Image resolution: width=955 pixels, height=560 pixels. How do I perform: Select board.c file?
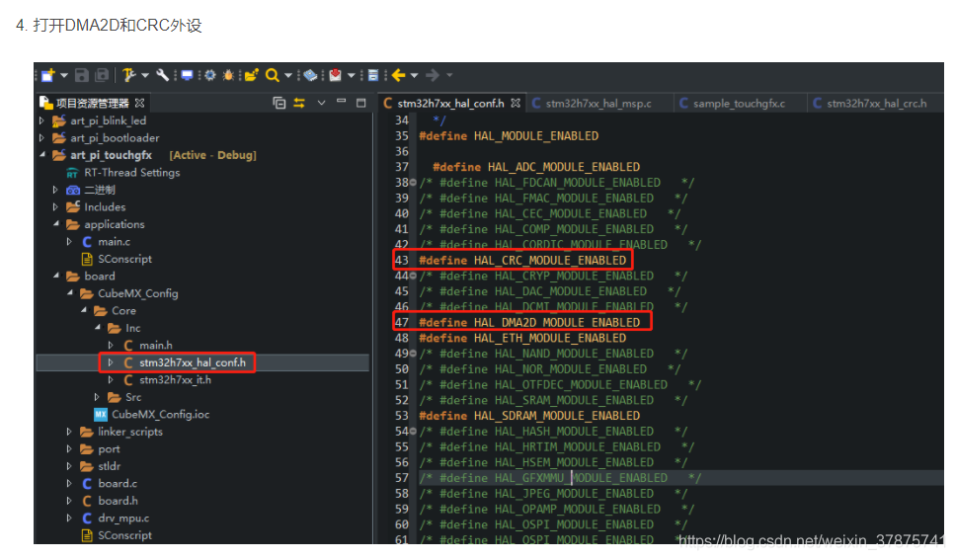[x=117, y=483]
